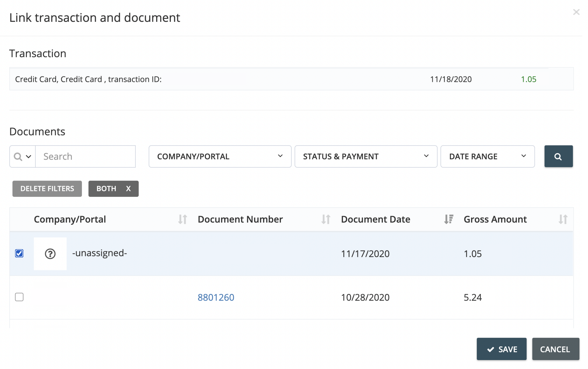Click the dark search magnifier button

coord(558,156)
